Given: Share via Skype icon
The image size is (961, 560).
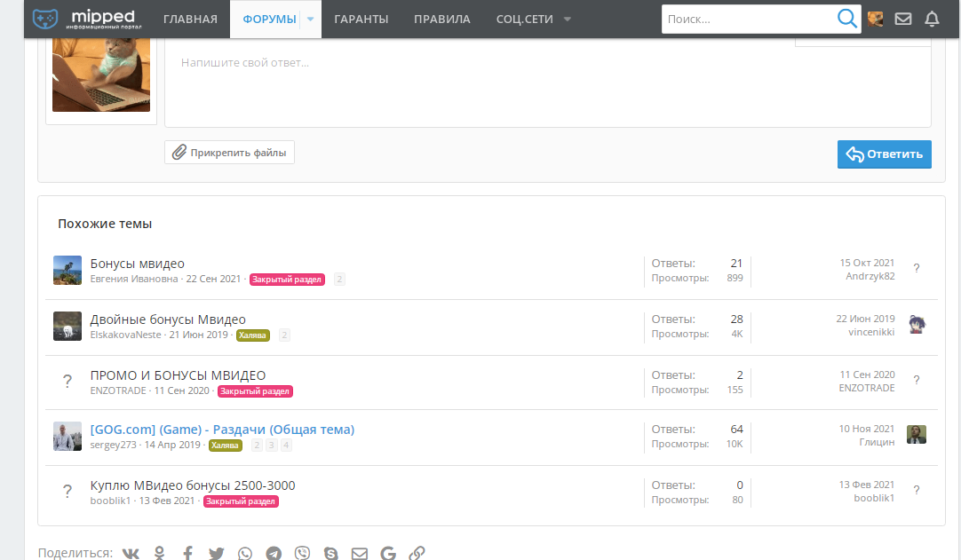Looking at the screenshot, I should [x=331, y=553].
